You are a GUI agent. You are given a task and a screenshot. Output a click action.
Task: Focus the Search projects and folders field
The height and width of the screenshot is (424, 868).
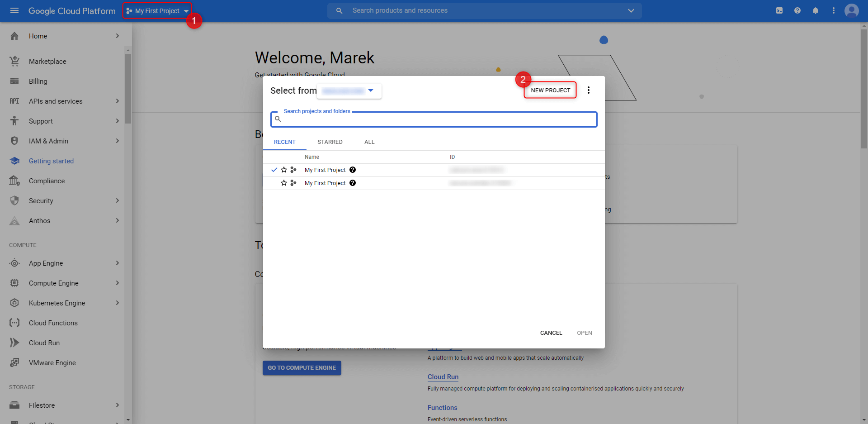click(434, 119)
